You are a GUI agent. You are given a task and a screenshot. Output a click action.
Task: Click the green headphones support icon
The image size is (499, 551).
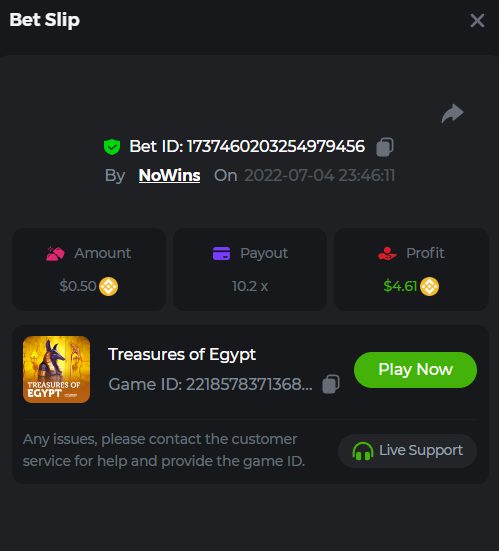(x=363, y=451)
